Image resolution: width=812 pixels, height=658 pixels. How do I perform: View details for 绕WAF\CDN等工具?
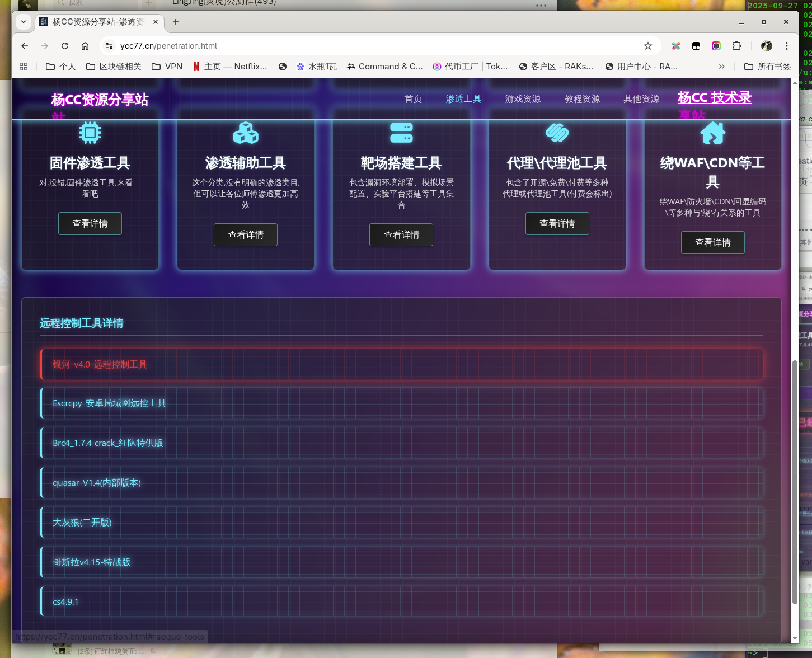click(x=712, y=243)
